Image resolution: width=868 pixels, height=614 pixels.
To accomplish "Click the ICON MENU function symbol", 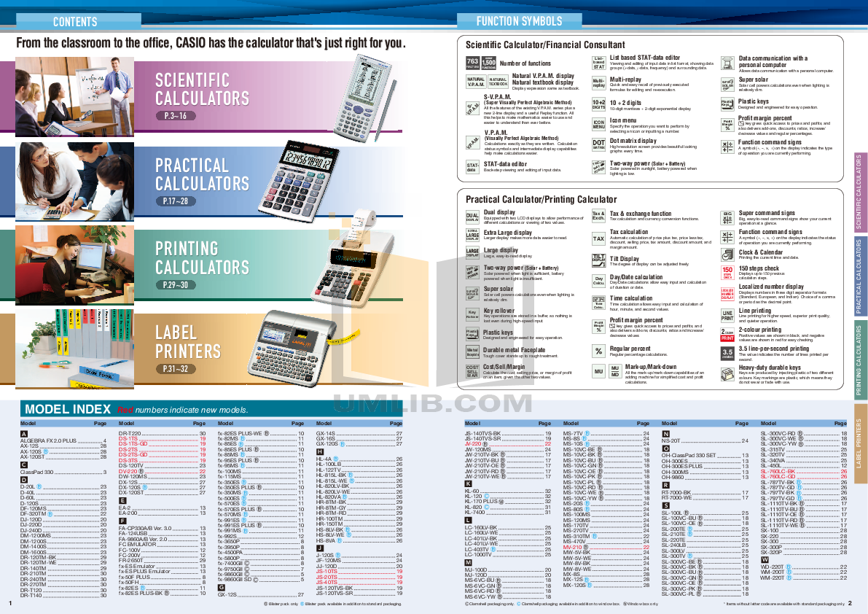I will tap(599, 123).
